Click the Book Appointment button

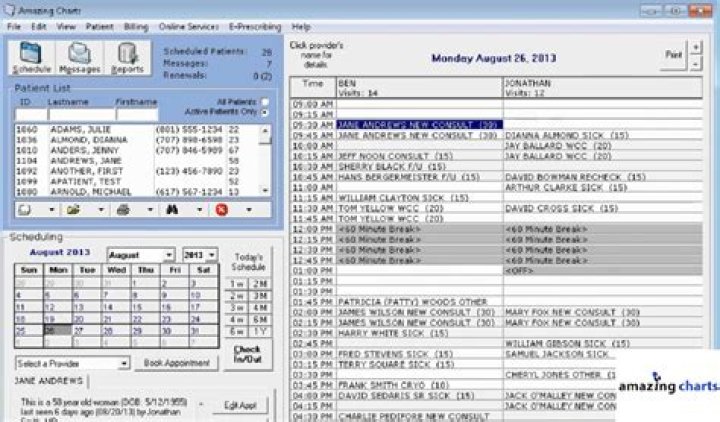177,362
